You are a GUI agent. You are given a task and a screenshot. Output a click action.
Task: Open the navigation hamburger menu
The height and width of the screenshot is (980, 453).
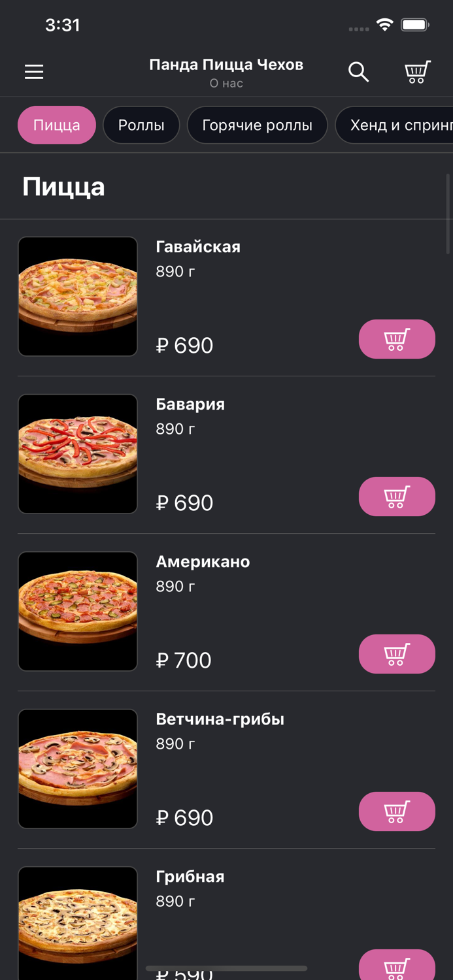[x=34, y=72]
